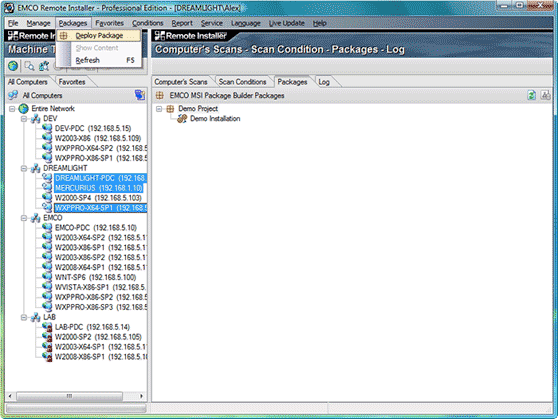This screenshot has height=419, width=558.
Task: Open the Language menu
Action: coord(246,23)
